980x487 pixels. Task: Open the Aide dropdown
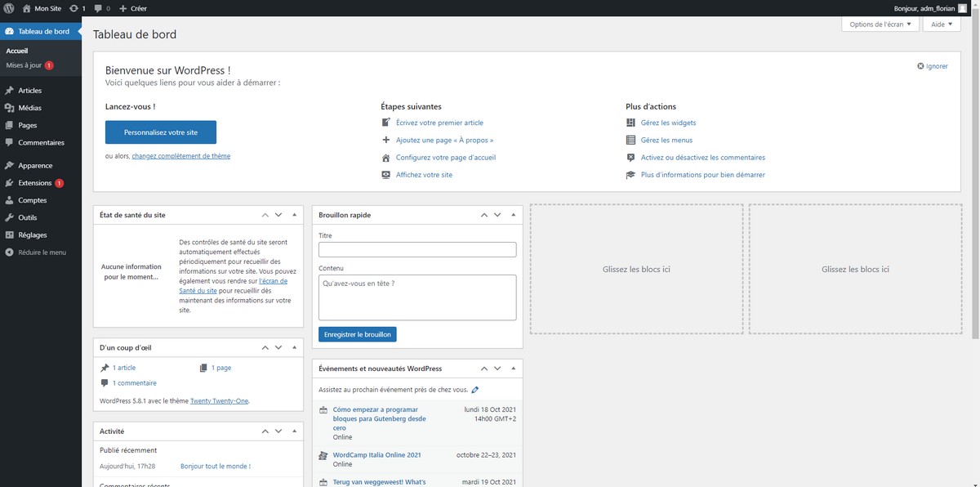[x=940, y=24]
